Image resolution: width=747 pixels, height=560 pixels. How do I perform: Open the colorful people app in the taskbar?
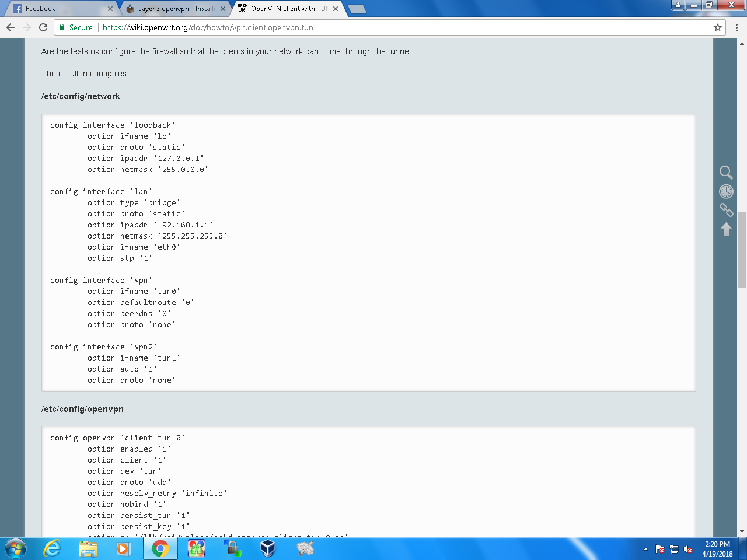tap(197, 549)
